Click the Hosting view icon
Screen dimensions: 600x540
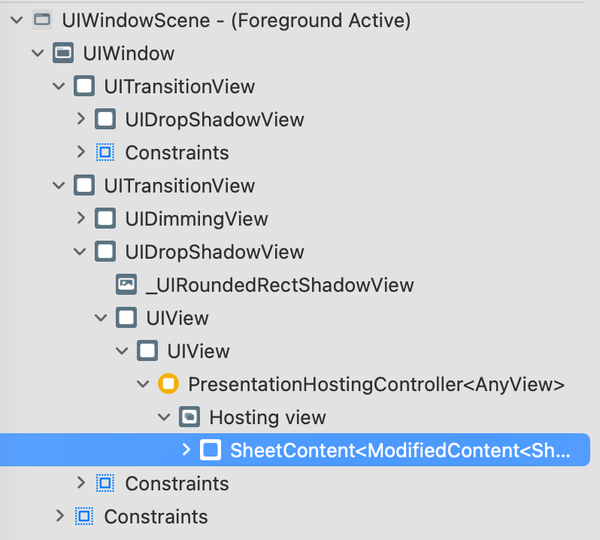tap(189, 417)
